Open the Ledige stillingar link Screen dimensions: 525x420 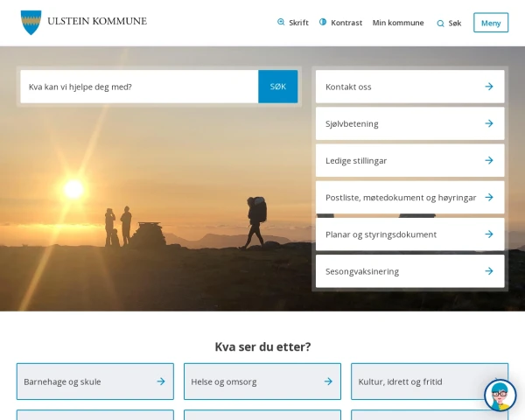pos(409,160)
